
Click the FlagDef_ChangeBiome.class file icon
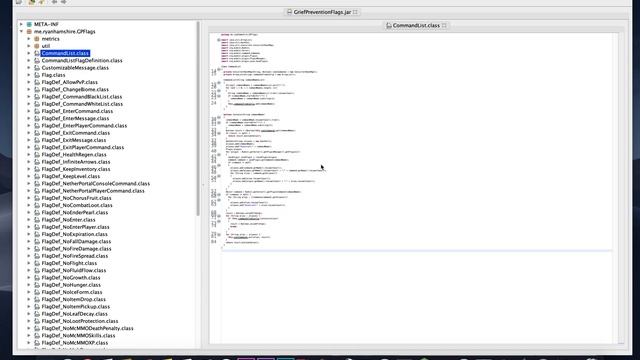pyautogui.click(x=37, y=89)
